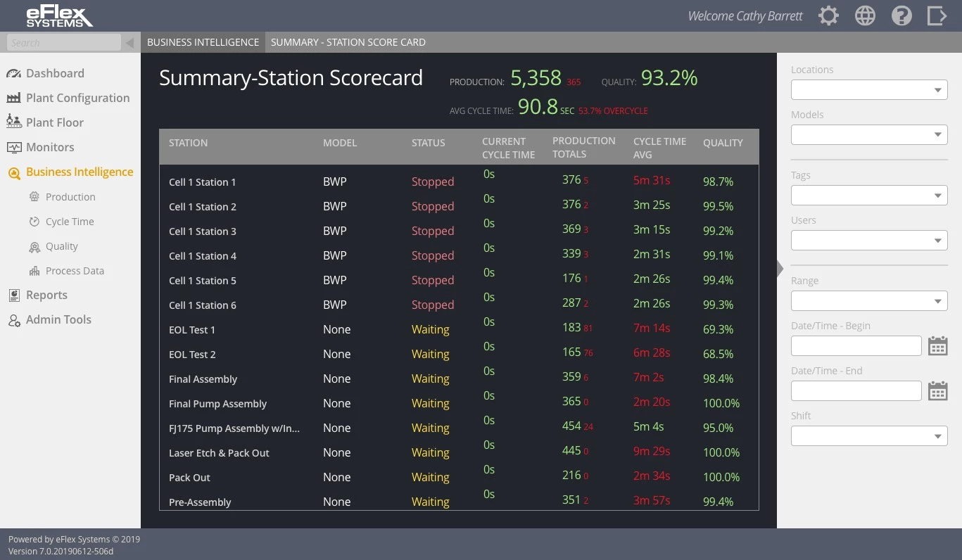This screenshot has height=560, width=962.
Task: Open the Locations dropdown
Action: (868, 89)
